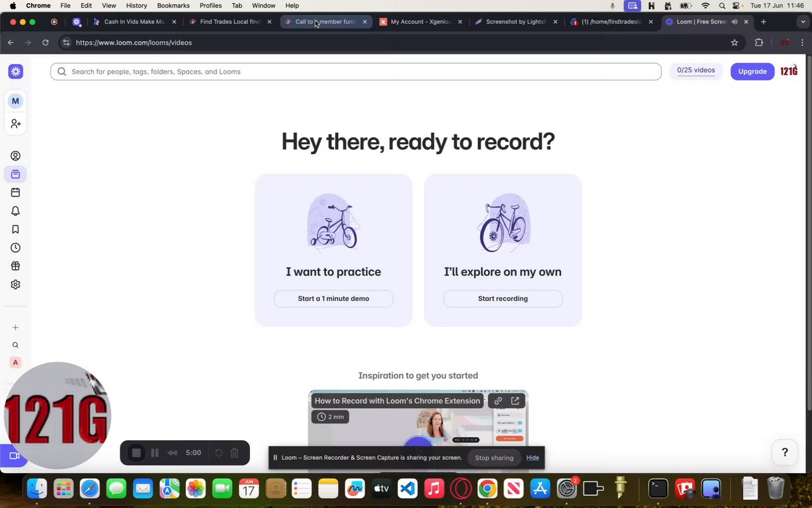Open Terminal from the dock
812x508 pixels.
point(658,488)
